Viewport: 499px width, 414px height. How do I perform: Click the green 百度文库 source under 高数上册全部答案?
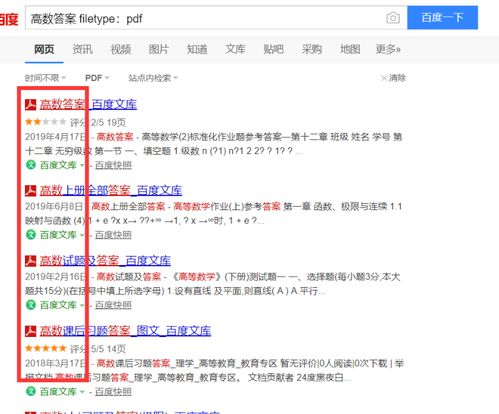(58, 235)
